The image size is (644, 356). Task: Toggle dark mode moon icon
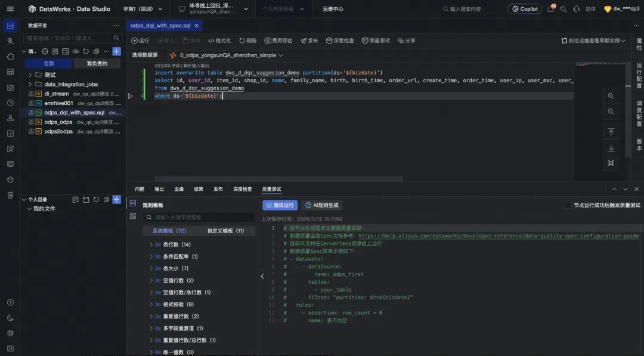click(10, 318)
